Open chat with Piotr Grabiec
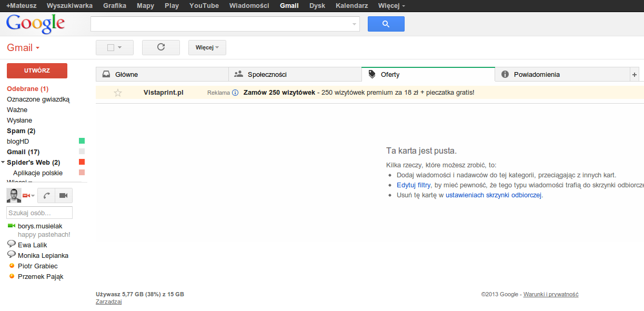644x311 pixels. pos(38,266)
